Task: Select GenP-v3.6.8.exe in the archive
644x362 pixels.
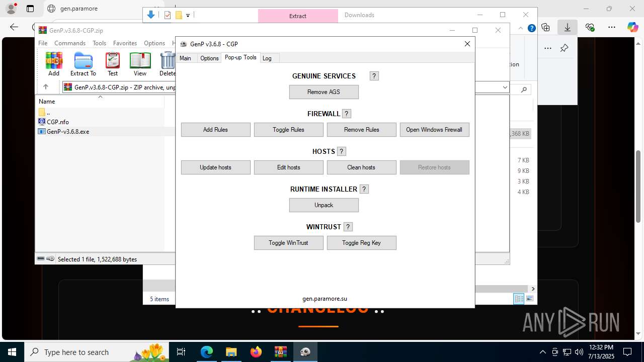Action: [64, 132]
